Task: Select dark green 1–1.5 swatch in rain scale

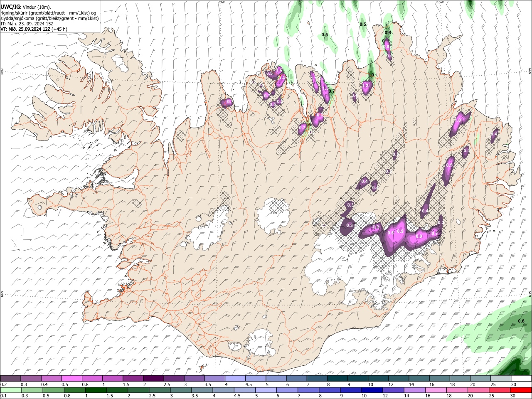Action: (96, 390)
